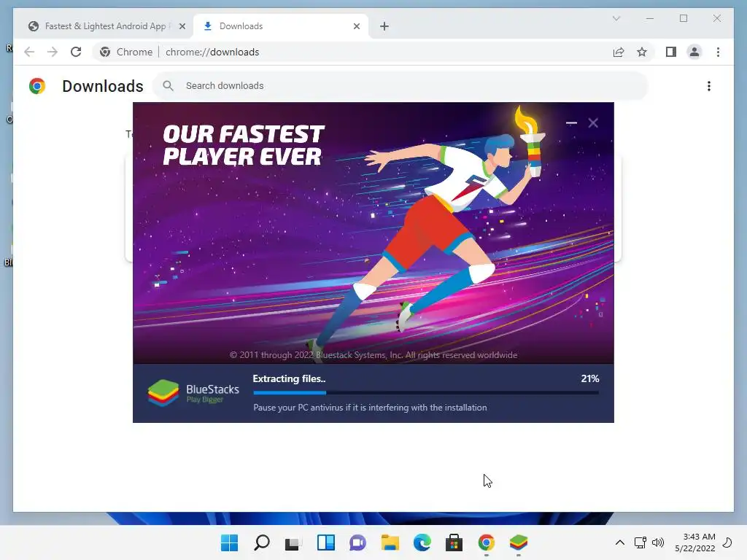This screenshot has width=747, height=560.
Task: Open Teams Chat from taskbar
Action: click(357, 542)
